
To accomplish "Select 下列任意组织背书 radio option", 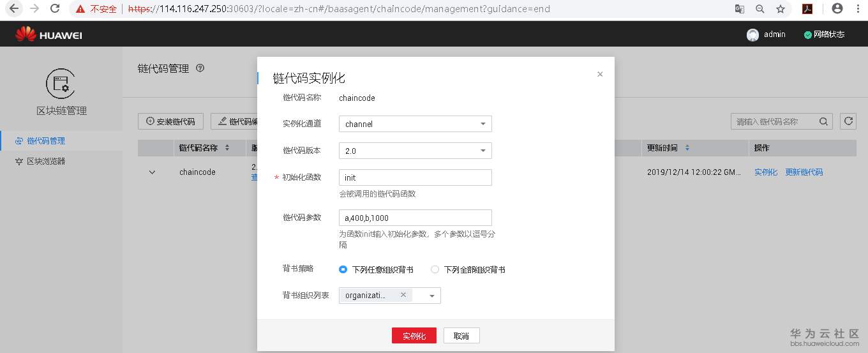I will coord(343,269).
